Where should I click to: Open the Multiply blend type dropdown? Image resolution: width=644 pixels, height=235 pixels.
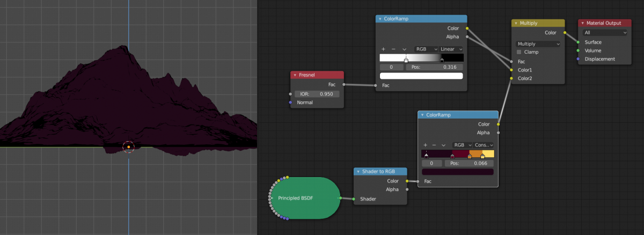coord(538,43)
